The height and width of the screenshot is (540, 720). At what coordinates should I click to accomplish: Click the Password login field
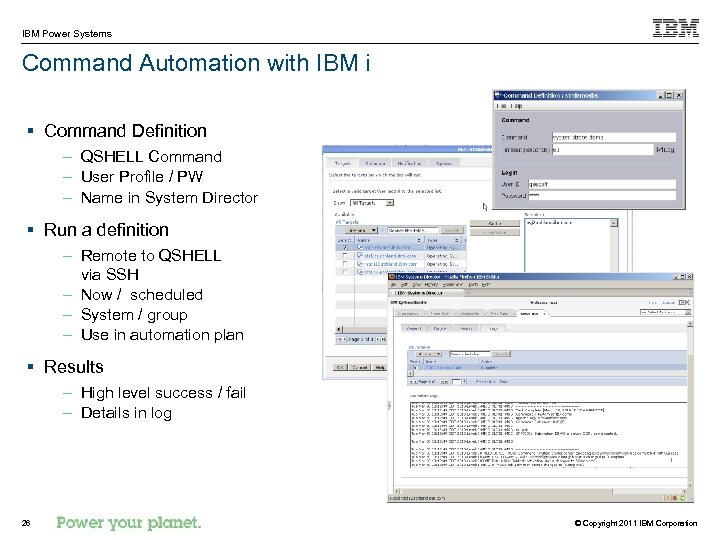coord(602,195)
